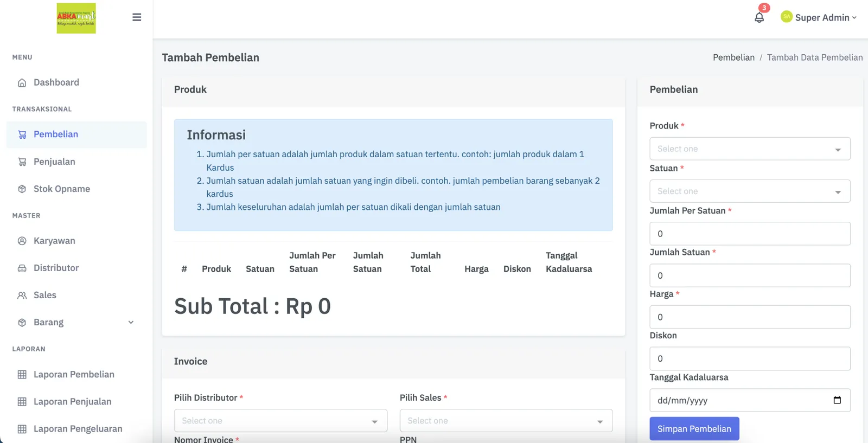Click the Karyawan user icon

point(22,241)
